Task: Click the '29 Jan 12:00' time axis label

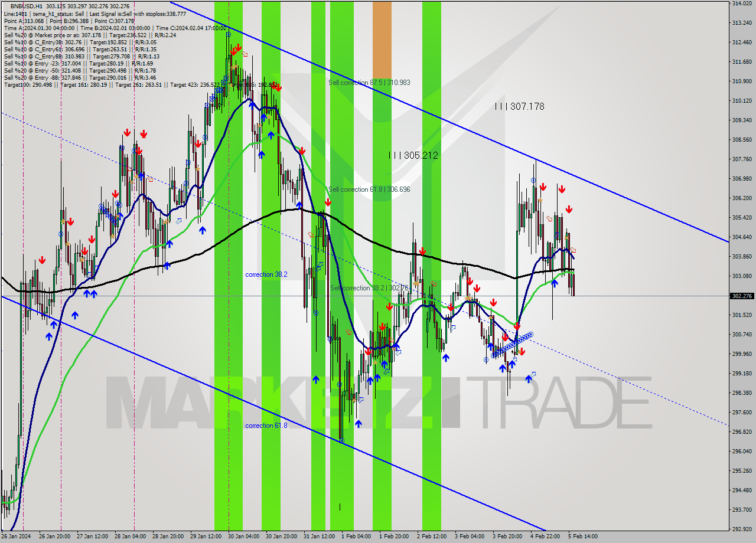Action: click(x=206, y=537)
